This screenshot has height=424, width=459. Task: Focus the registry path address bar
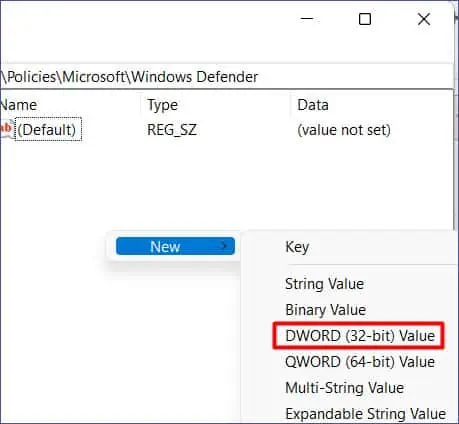point(227,77)
